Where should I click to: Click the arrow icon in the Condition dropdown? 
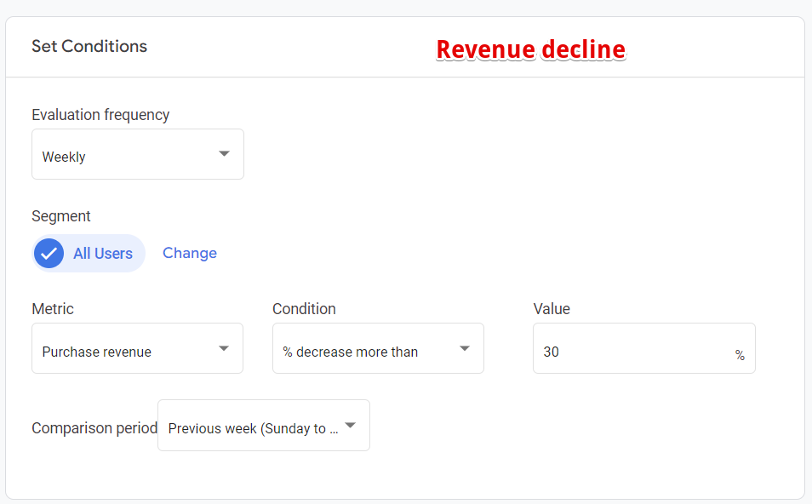coord(465,349)
